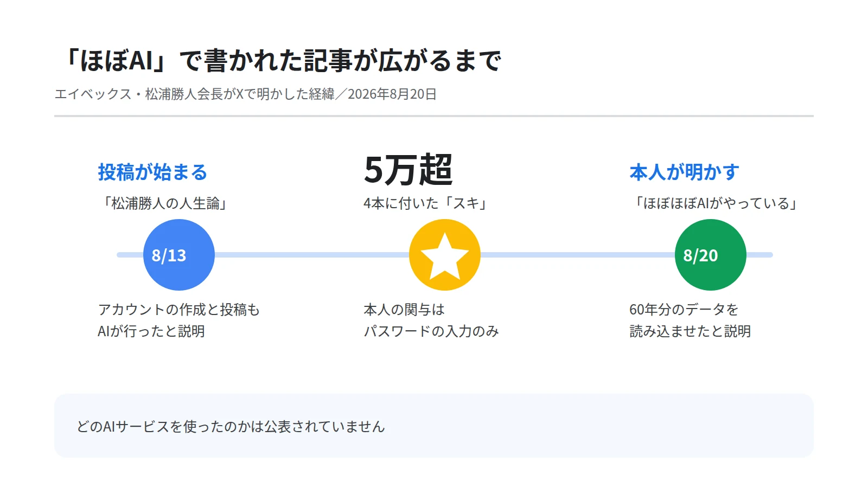Click the heading 投稿が始まる
Image resolution: width=868 pixels, height=488 pixels.
152,172
